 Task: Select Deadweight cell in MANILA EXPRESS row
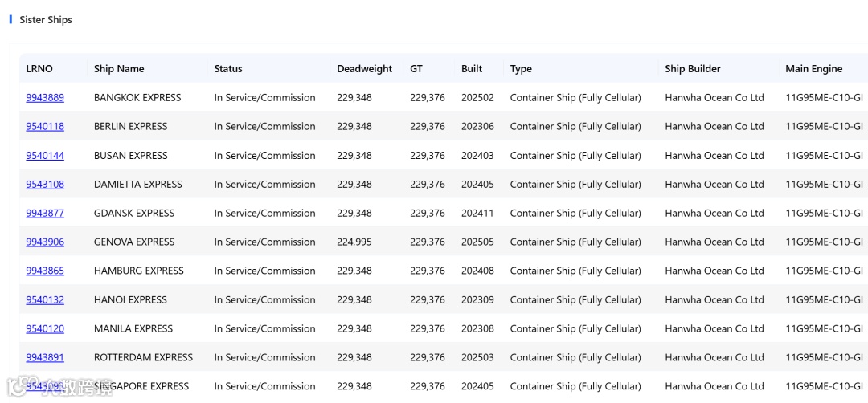point(354,328)
